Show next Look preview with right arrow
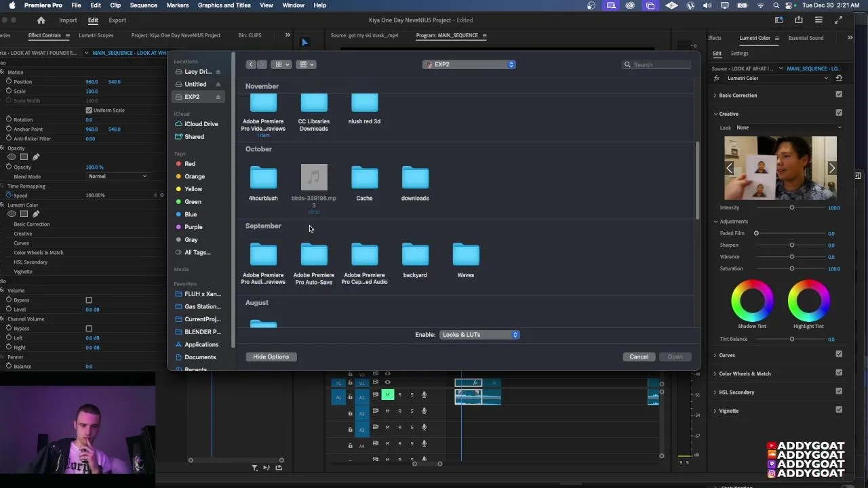 831,168
